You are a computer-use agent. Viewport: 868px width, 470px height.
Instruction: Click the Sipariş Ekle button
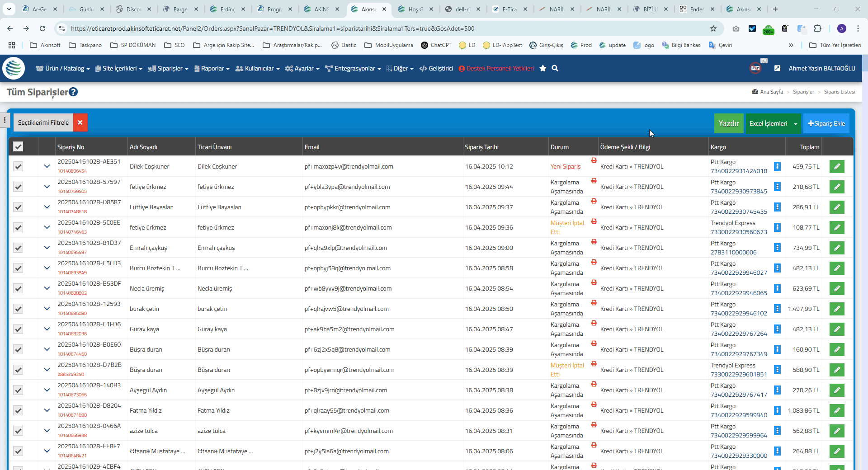[826, 123]
